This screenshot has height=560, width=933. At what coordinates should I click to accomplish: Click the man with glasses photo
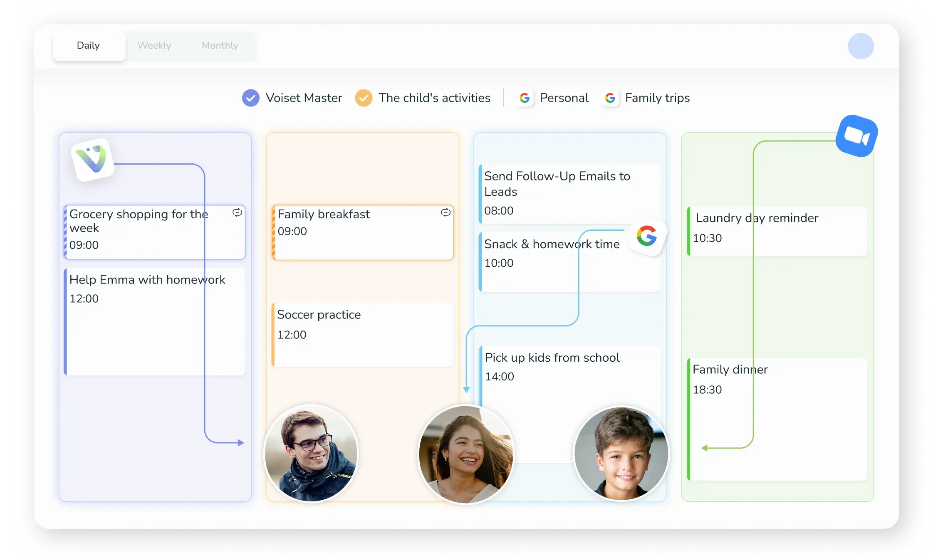pyautogui.click(x=312, y=453)
